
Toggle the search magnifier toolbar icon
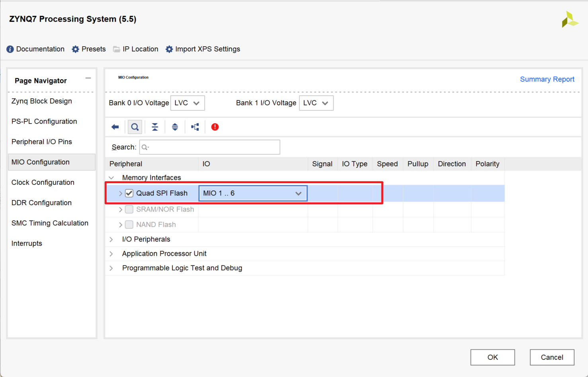(x=135, y=127)
